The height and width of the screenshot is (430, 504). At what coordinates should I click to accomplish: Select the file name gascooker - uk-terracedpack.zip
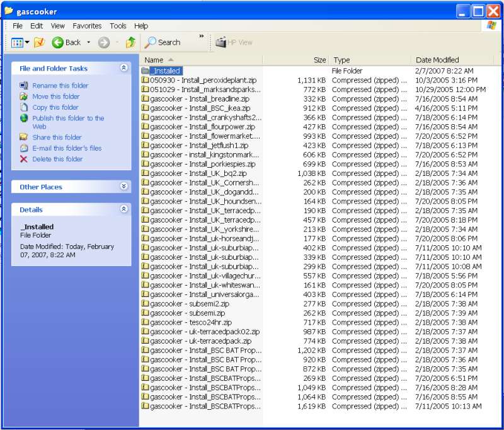click(201, 341)
